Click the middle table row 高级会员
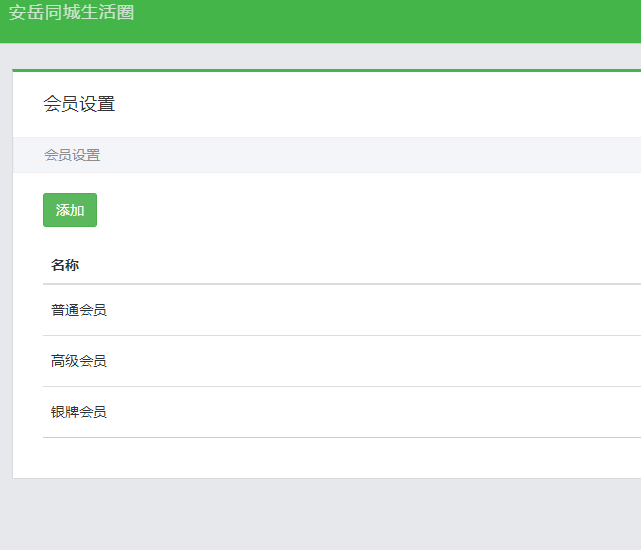641x550 pixels. point(340,361)
